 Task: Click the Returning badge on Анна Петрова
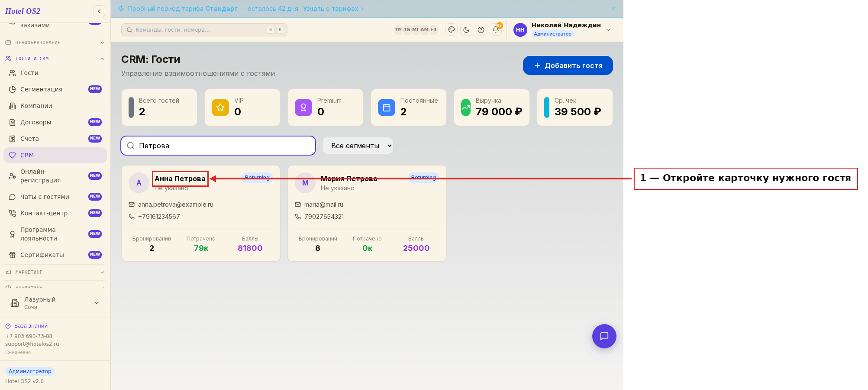[257, 177]
